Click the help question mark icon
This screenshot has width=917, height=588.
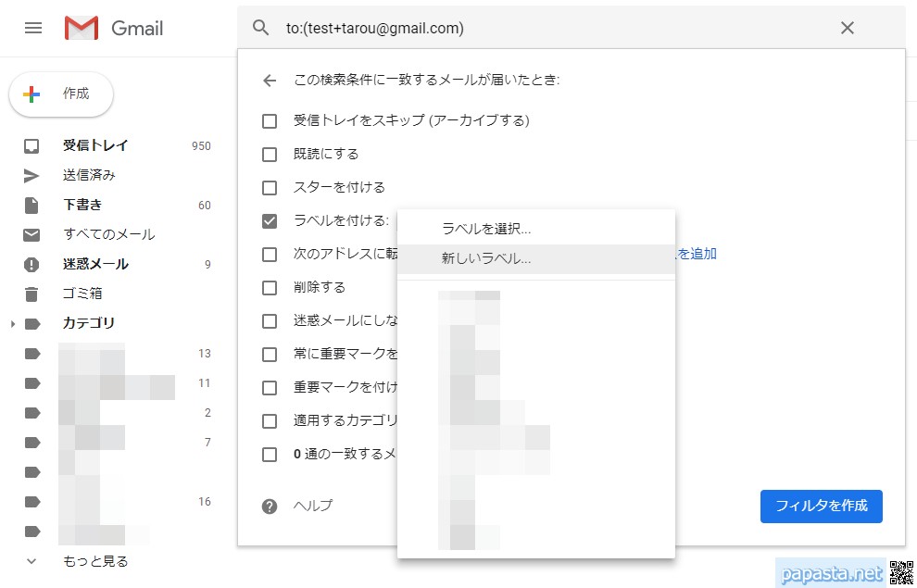click(270, 506)
